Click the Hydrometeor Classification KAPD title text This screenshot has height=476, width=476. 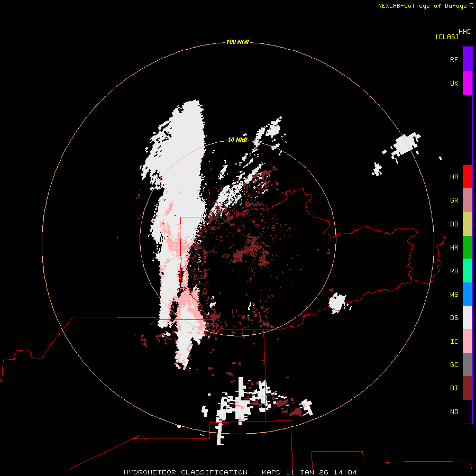[x=240, y=472]
